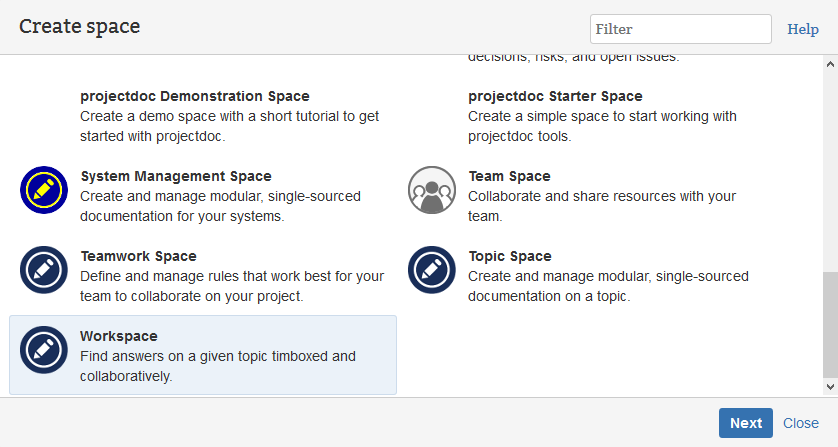Choose the System Management Space heading
Image resolution: width=838 pixels, height=447 pixels.
point(175,176)
